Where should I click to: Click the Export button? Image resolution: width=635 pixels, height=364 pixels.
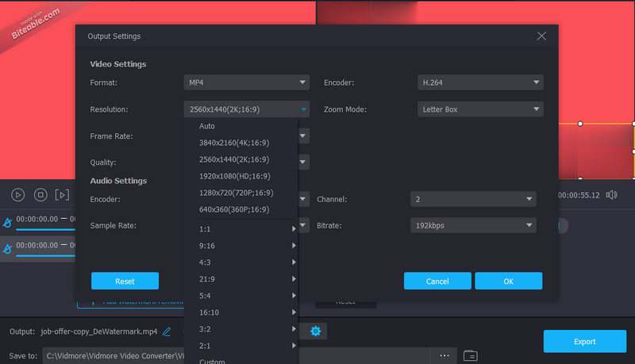pos(584,342)
